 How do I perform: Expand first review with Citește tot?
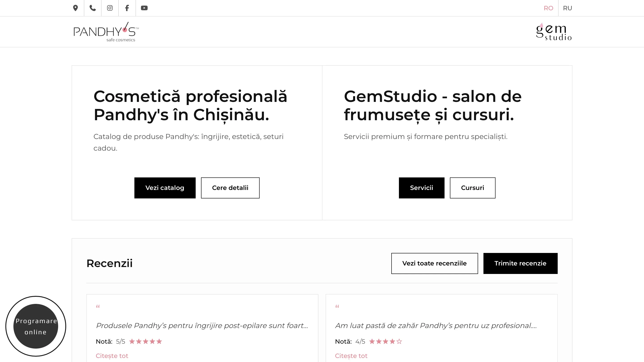pyautogui.click(x=112, y=356)
